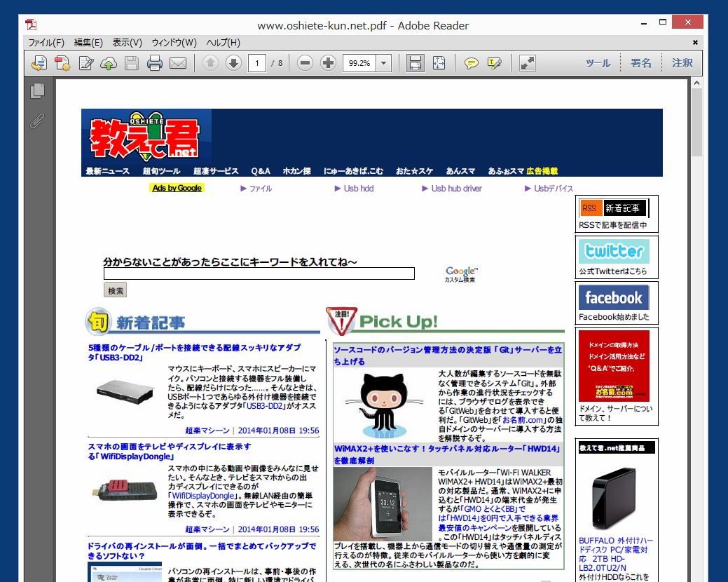Select fit one full page icon

coord(439,62)
